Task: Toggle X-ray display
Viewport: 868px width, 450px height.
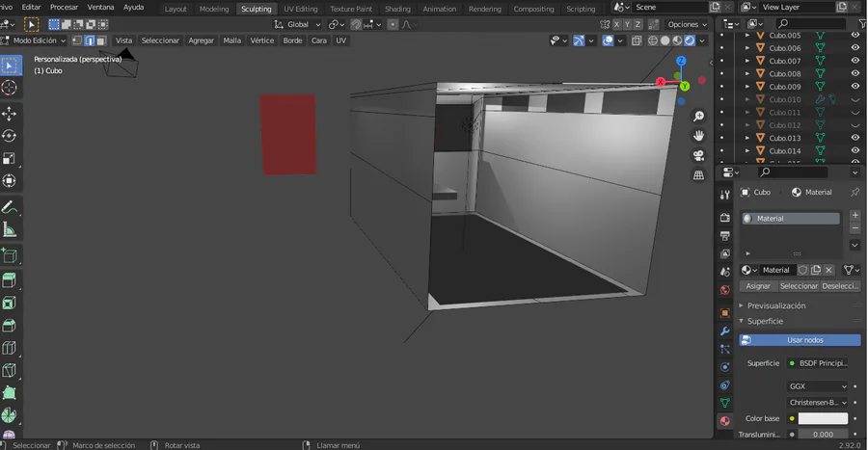Action: (x=637, y=40)
